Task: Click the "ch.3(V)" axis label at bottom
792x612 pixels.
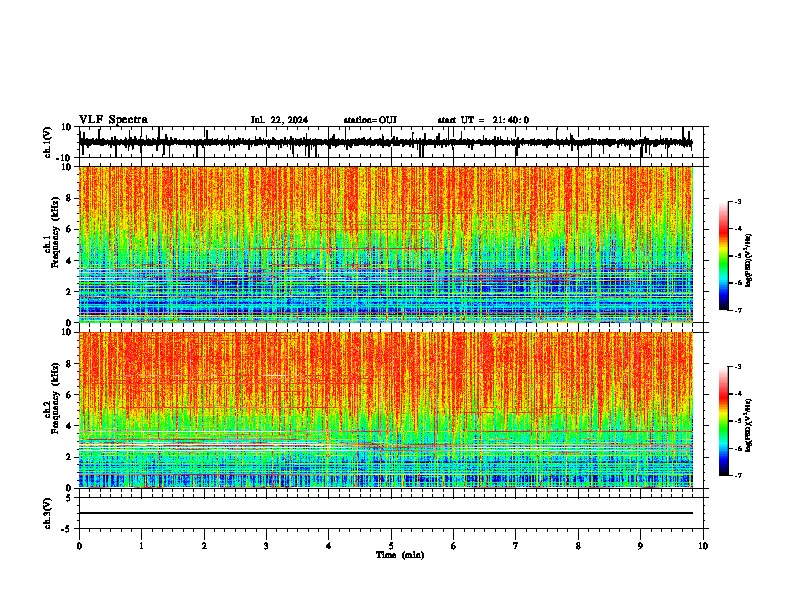Action: click(x=47, y=513)
